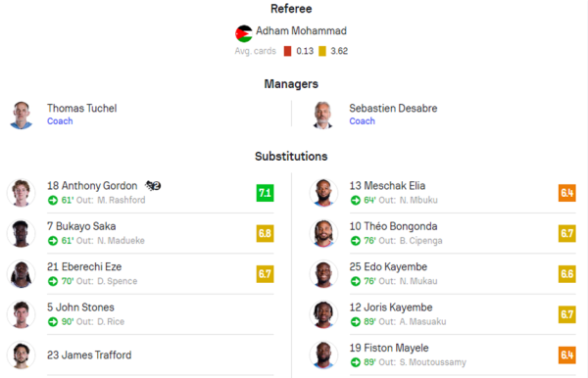Click the Coach link under Sebastien Desabre
The width and height of the screenshot is (588, 378).
363,121
